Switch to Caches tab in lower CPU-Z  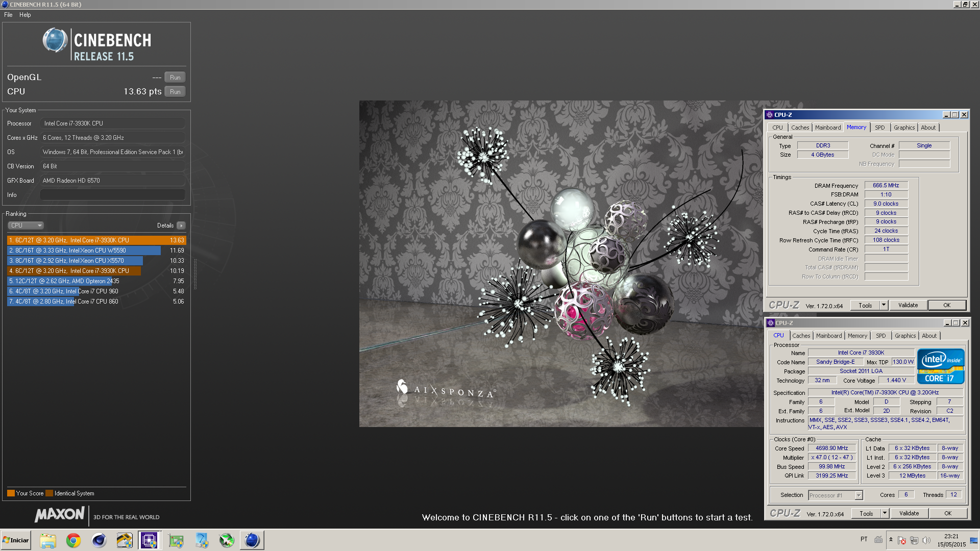point(801,336)
